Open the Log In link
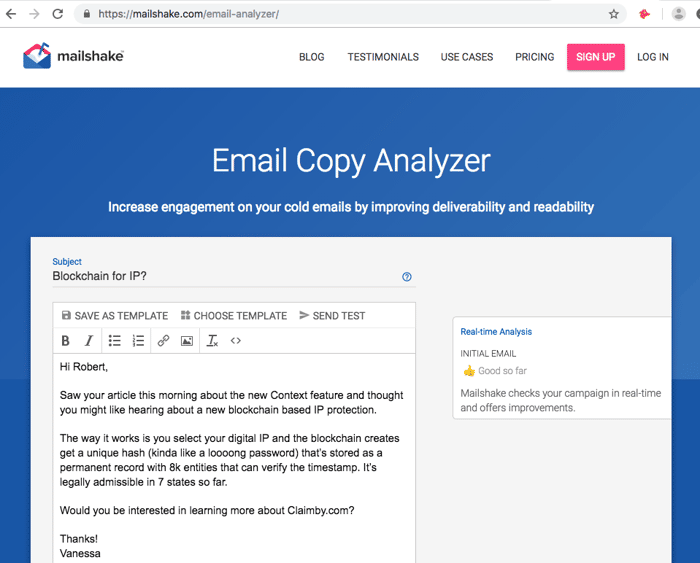The height and width of the screenshot is (563, 700). point(653,57)
